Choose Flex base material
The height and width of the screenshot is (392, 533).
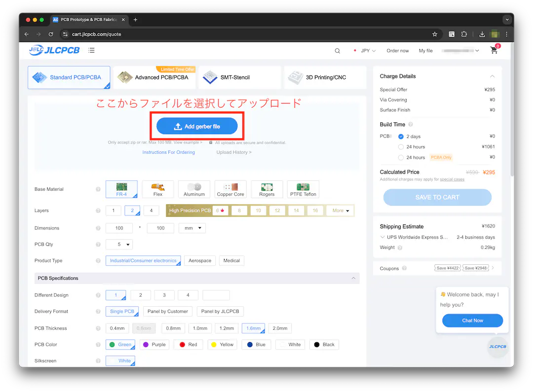(158, 189)
